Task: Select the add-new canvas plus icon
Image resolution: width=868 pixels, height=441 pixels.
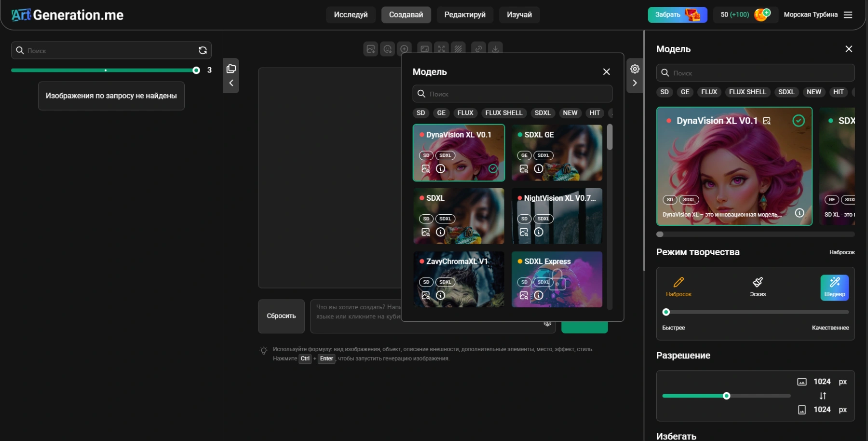Action: 404,48
